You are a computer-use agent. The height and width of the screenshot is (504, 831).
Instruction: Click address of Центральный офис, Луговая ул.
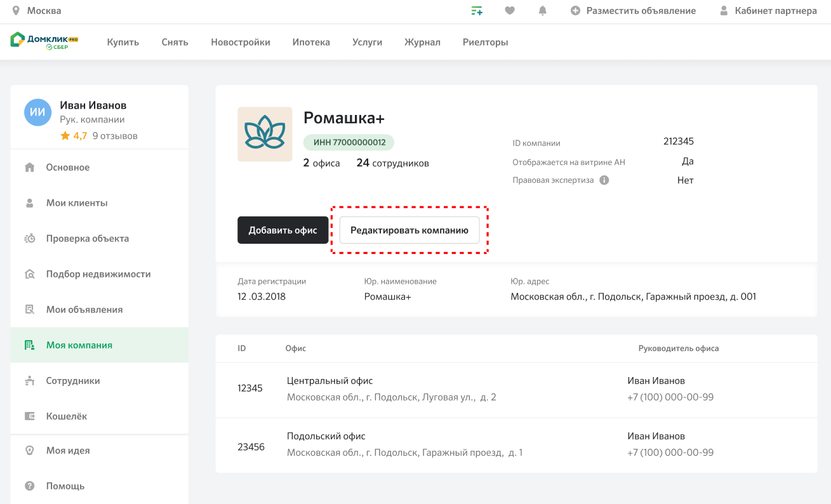pos(392,397)
